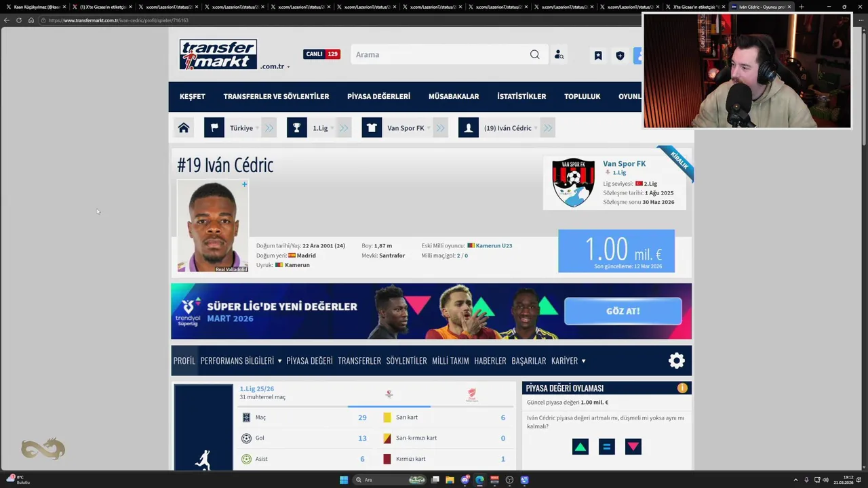868x488 pixels.
Task: Click the trophy breadcrumb icon
Action: coord(296,127)
